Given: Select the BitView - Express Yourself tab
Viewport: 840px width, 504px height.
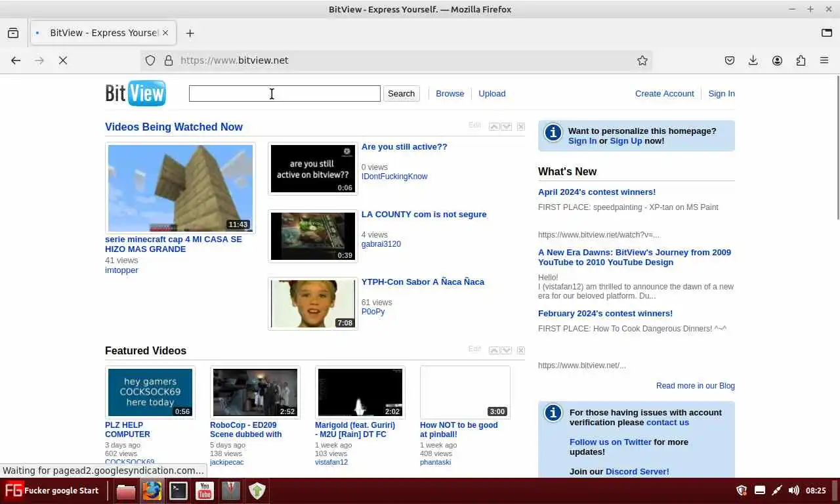Looking at the screenshot, I should tap(102, 33).
